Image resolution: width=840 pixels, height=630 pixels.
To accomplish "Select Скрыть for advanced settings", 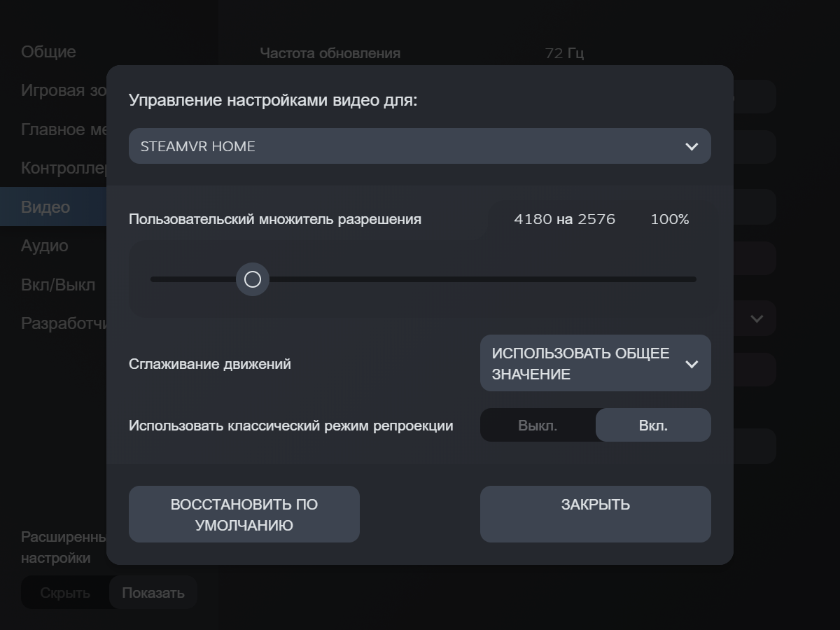I will pyautogui.click(x=65, y=593).
